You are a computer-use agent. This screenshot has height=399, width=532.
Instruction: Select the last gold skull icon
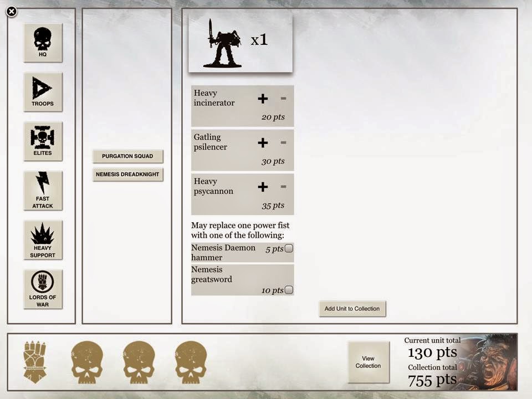pos(191,362)
